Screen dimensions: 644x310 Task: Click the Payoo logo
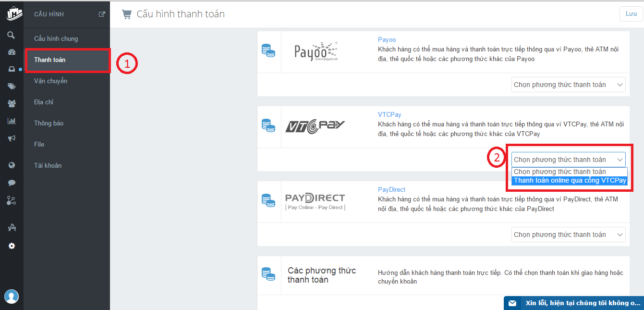tap(316, 50)
